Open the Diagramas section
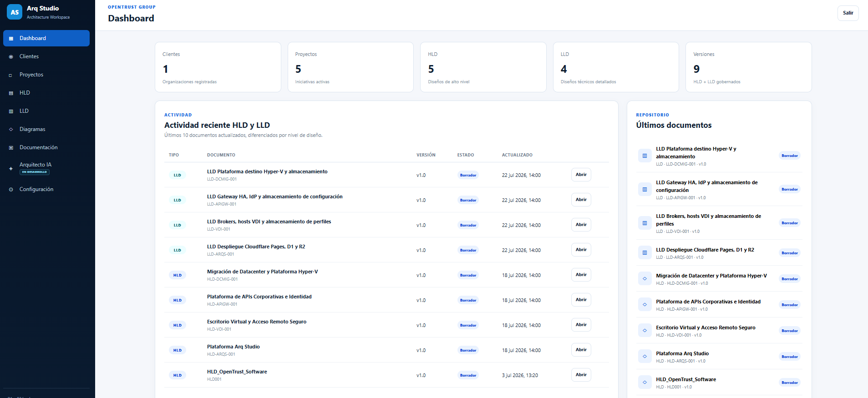Image resolution: width=868 pixels, height=398 pixels. click(x=46, y=129)
